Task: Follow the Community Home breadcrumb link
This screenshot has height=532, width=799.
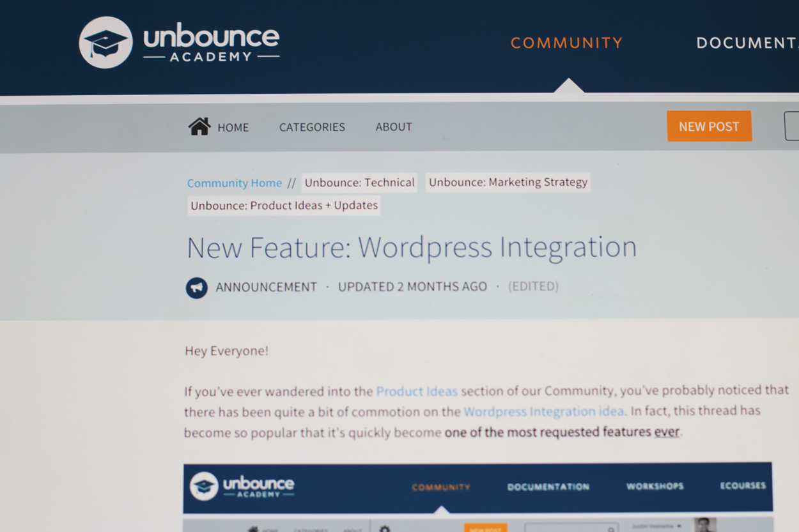Action: coord(234,183)
